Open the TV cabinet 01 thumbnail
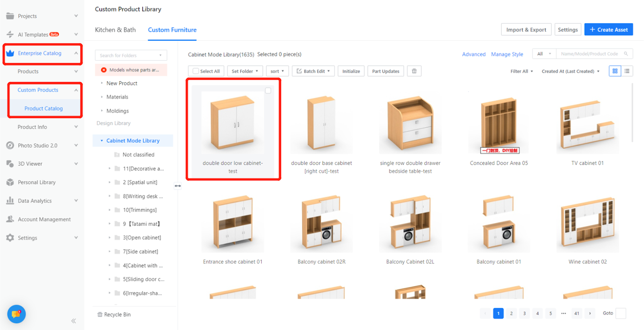 [x=588, y=123]
